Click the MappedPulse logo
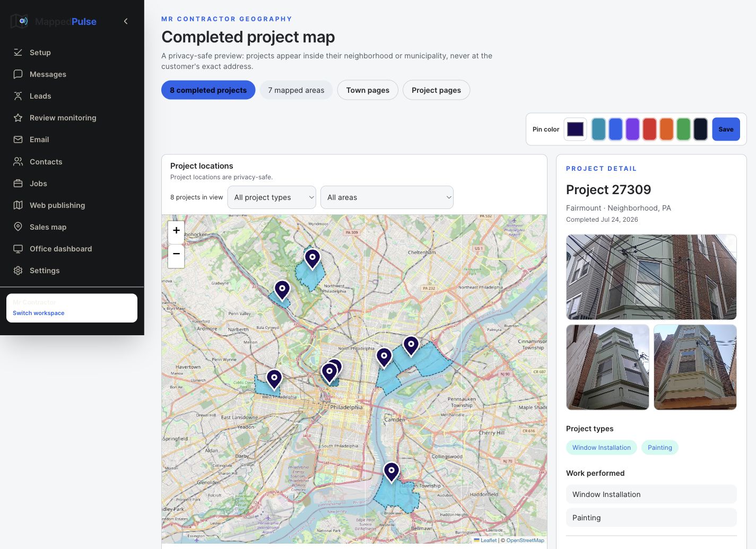The height and width of the screenshot is (549, 756). pyautogui.click(x=54, y=21)
